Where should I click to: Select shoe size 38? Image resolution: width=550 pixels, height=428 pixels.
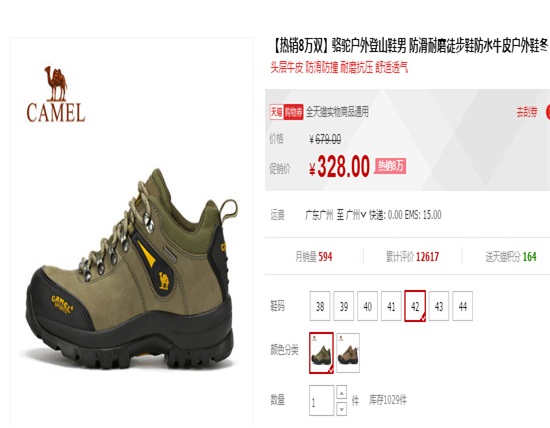(320, 306)
